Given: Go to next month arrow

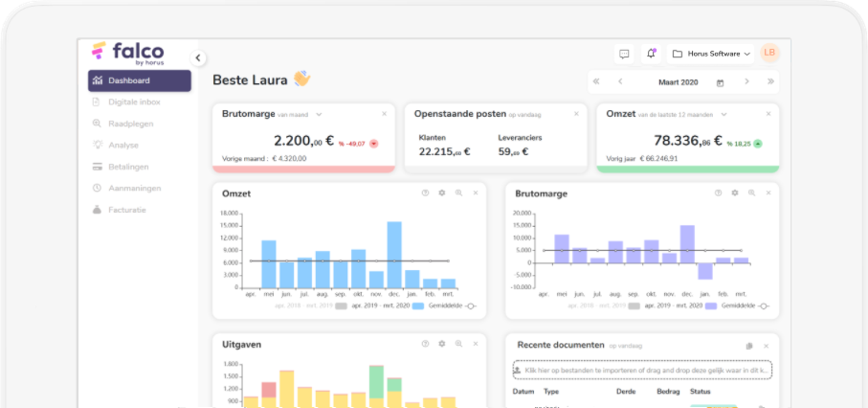Looking at the screenshot, I should [746, 82].
